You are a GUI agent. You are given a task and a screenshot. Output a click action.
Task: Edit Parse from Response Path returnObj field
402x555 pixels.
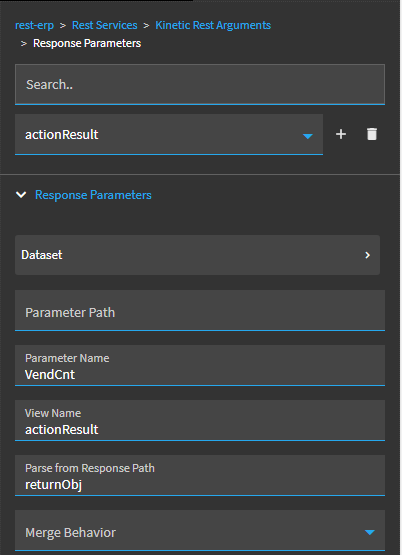pyautogui.click(x=200, y=476)
